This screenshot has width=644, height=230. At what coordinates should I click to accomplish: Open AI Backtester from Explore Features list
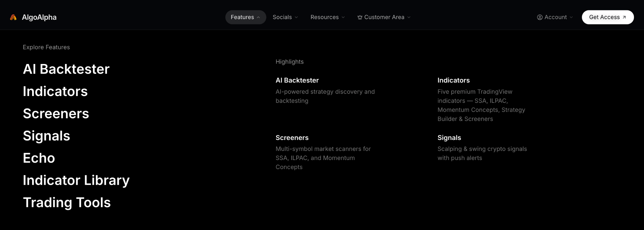click(66, 69)
